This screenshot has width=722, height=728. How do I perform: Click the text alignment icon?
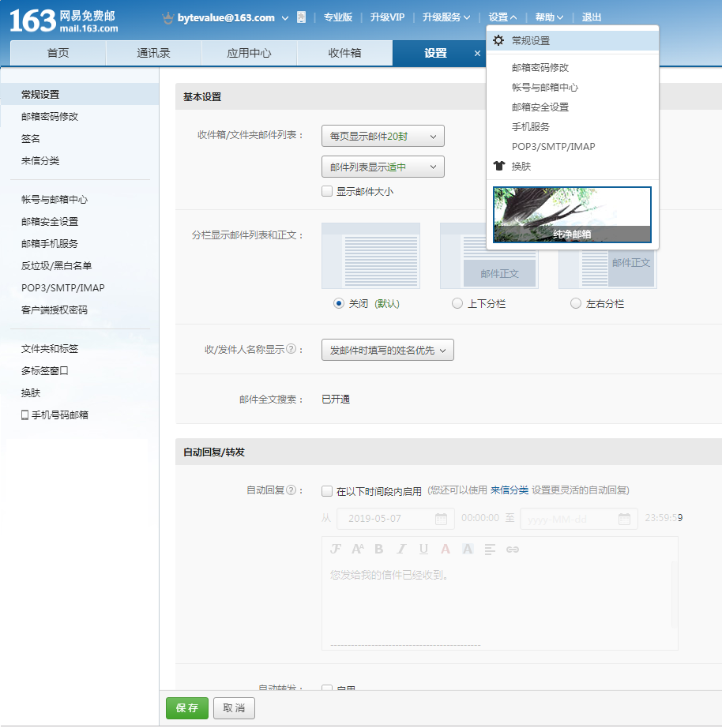(490, 549)
